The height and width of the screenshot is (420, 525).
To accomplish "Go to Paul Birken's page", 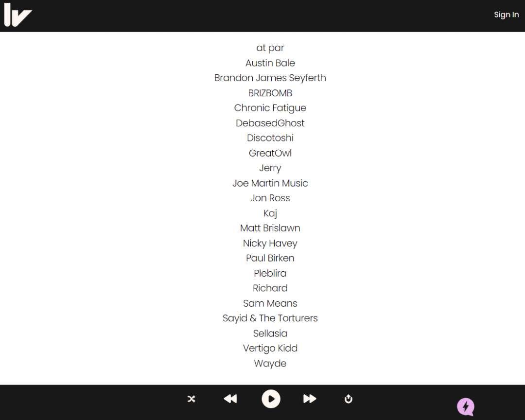I will coord(270,258).
